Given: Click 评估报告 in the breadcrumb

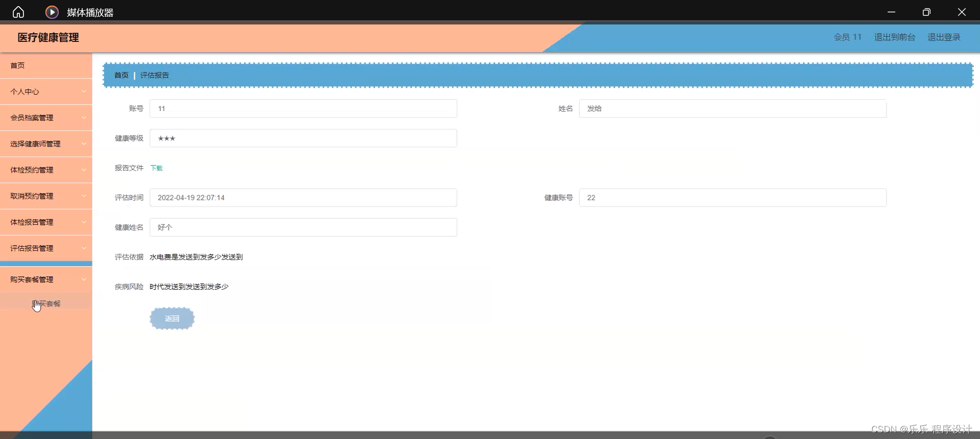Looking at the screenshot, I should click(x=155, y=75).
